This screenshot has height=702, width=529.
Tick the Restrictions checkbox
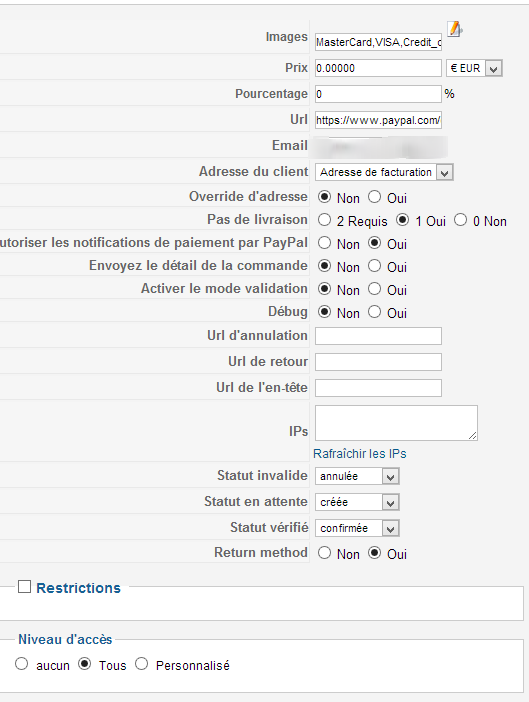point(24,586)
